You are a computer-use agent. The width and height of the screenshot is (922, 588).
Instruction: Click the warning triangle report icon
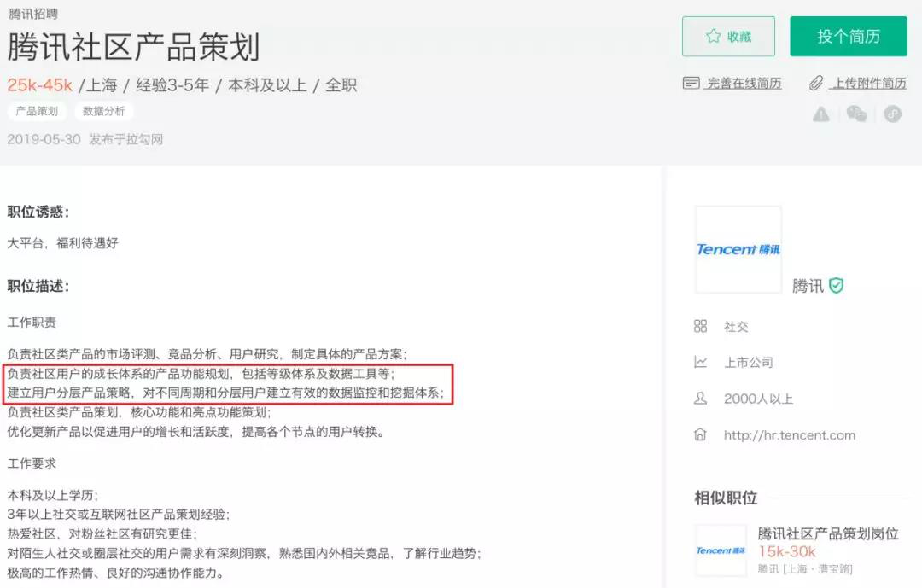[820, 113]
